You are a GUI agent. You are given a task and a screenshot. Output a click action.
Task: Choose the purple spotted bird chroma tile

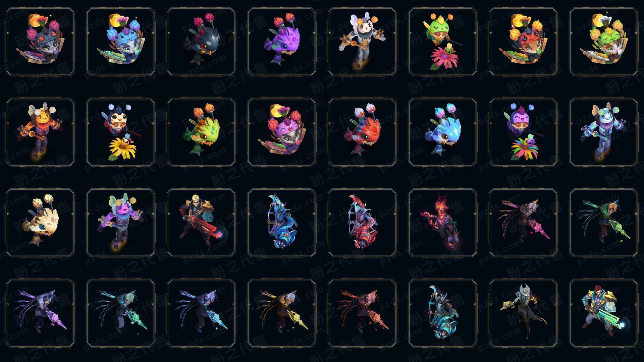[282, 42]
